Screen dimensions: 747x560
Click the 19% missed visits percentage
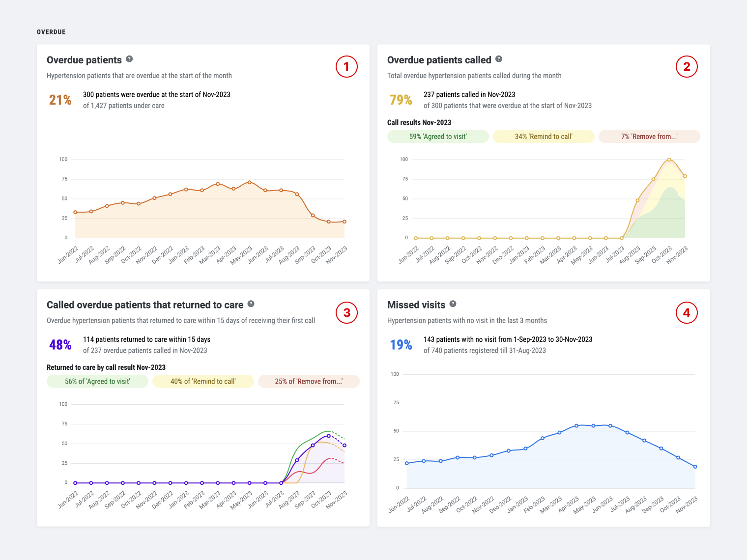[401, 345]
